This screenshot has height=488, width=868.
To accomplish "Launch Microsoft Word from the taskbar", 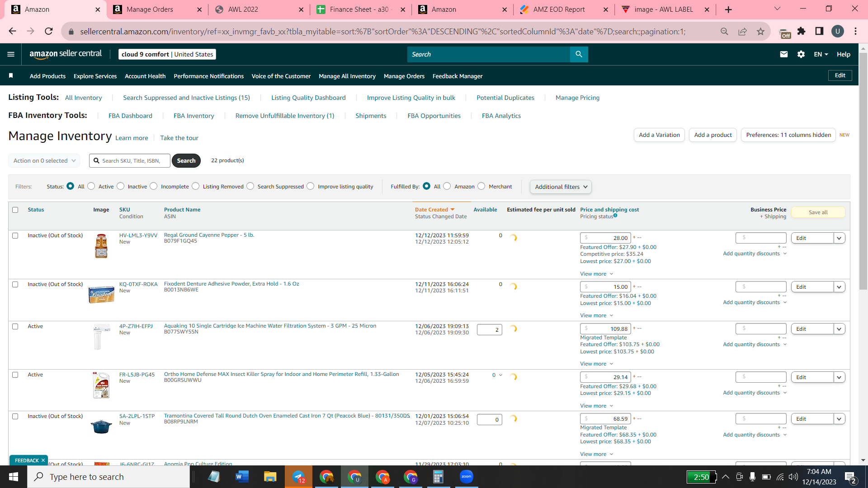I will [242, 477].
